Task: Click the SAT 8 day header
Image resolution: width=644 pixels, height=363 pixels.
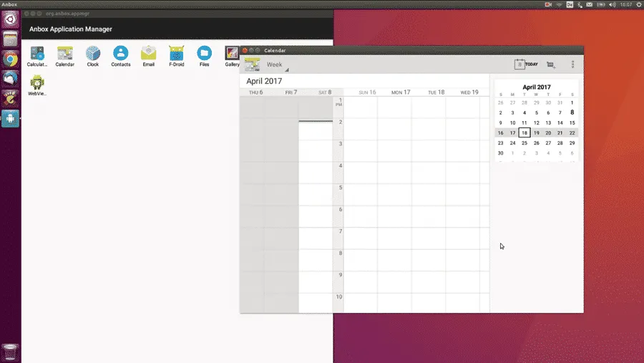Action: (325, 92)
